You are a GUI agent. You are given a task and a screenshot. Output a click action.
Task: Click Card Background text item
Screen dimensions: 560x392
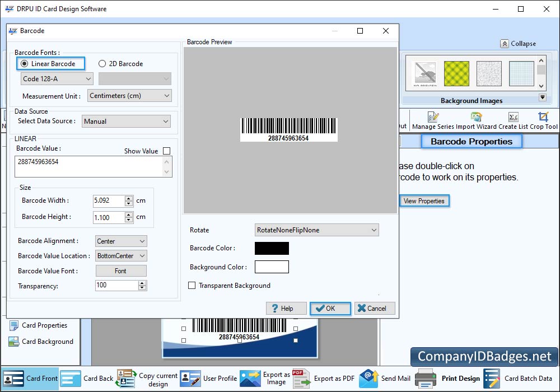tap(48, 342)
